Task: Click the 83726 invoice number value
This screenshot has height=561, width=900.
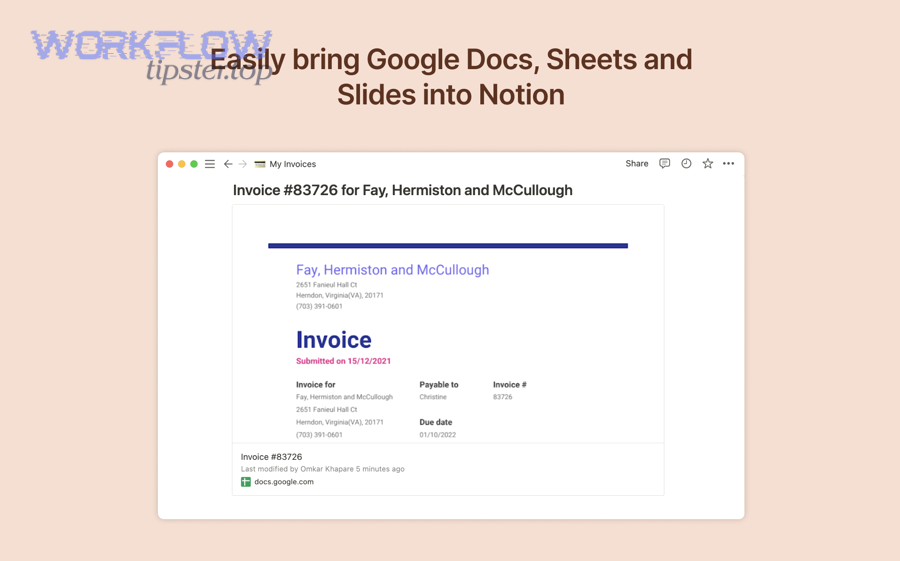Action: click(502, 397)
